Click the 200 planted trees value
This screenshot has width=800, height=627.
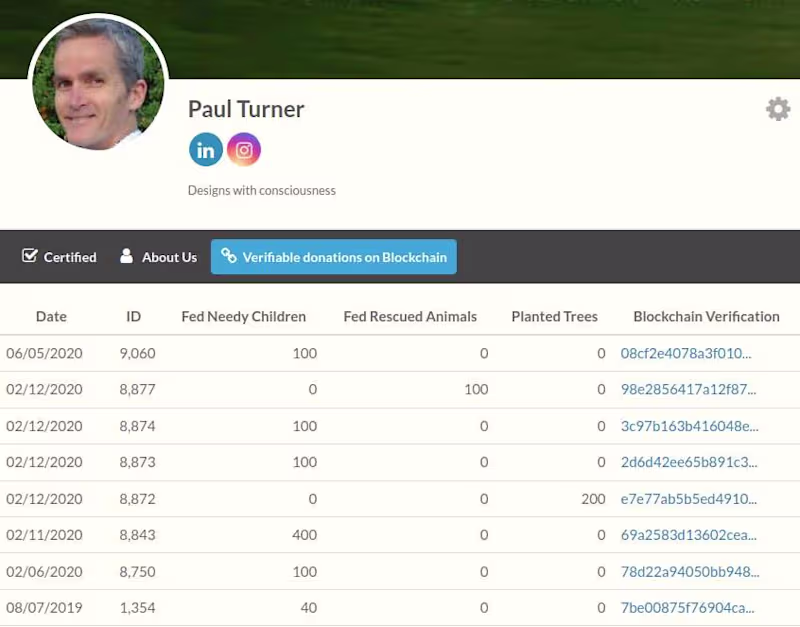(593, 498)
